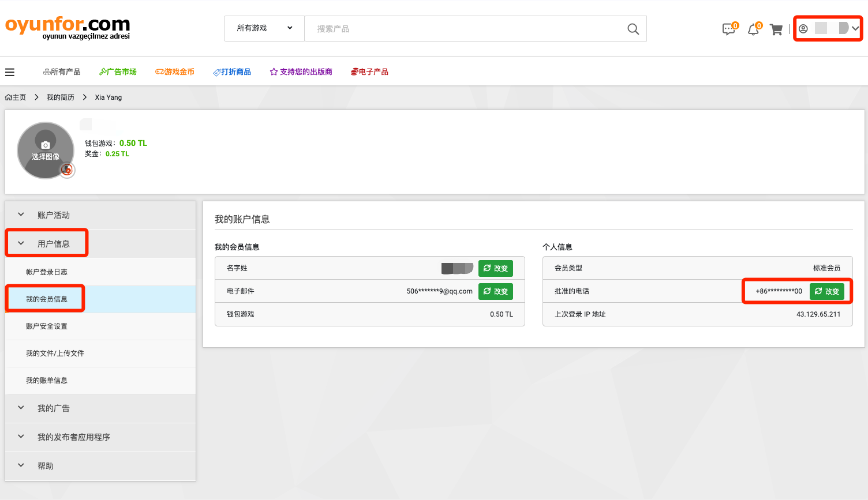Open the 游戏金币 navigation tab
868x500 pixels.
pos(175,72)
